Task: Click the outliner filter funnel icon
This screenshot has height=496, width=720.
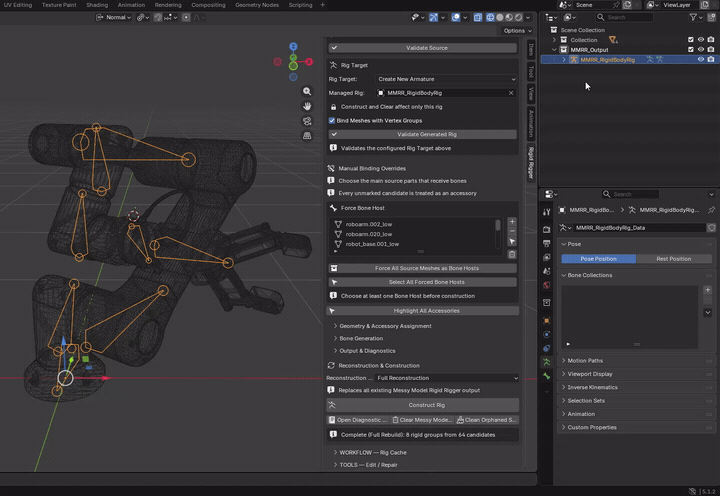Action: point(693,17)
